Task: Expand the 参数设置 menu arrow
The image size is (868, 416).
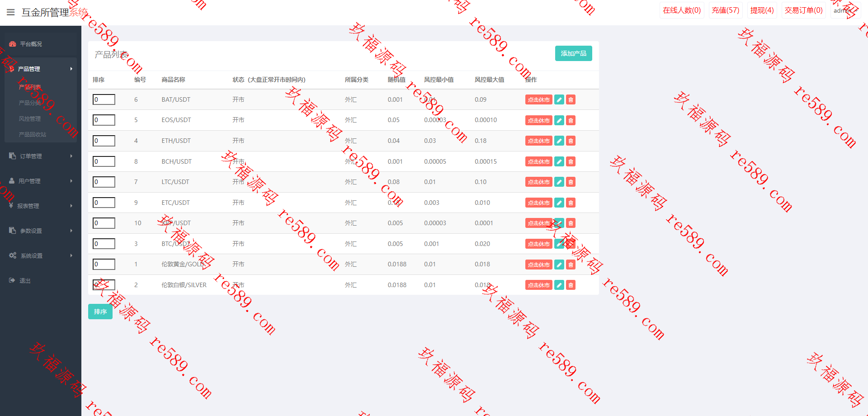Action: pyautogui.click(x=71, y=231)
